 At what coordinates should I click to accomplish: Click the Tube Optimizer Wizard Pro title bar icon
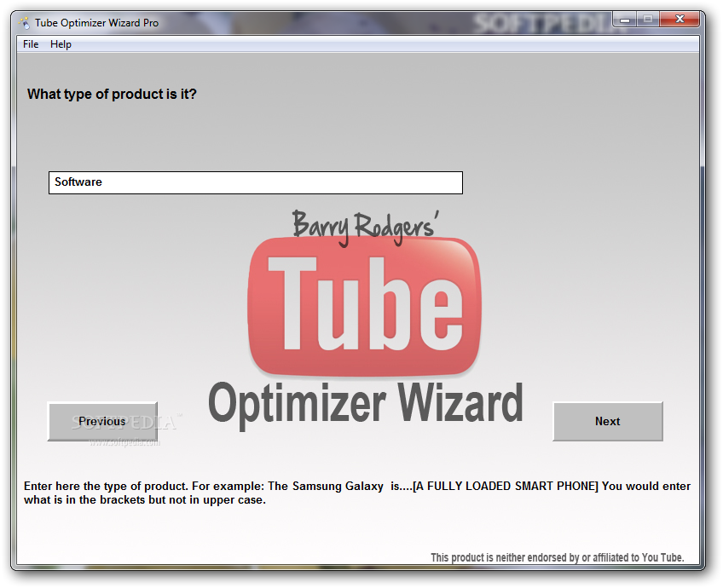(x=25, y=22)
